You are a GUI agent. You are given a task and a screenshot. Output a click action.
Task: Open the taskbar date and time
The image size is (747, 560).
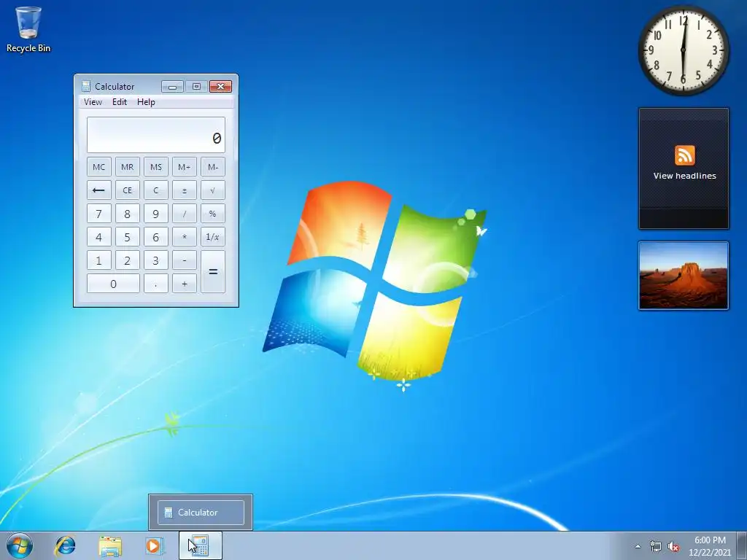[x=710, y=546]
